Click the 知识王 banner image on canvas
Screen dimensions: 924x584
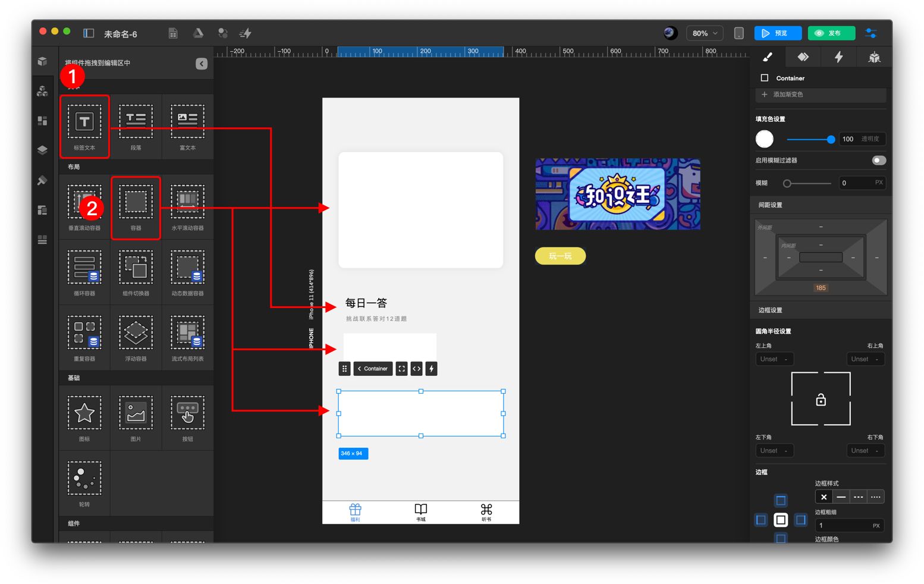coord(618,194)
